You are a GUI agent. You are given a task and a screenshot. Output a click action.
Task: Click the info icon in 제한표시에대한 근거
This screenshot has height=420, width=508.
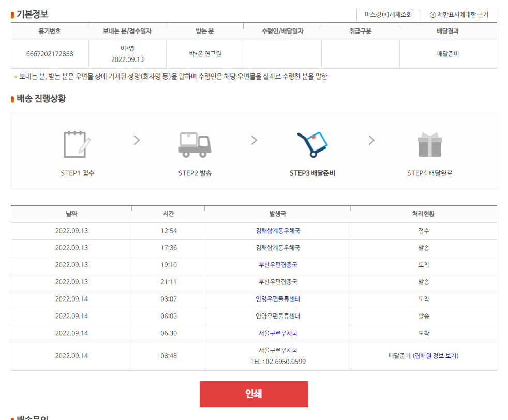pyautogui.click(x=432, y=15)
